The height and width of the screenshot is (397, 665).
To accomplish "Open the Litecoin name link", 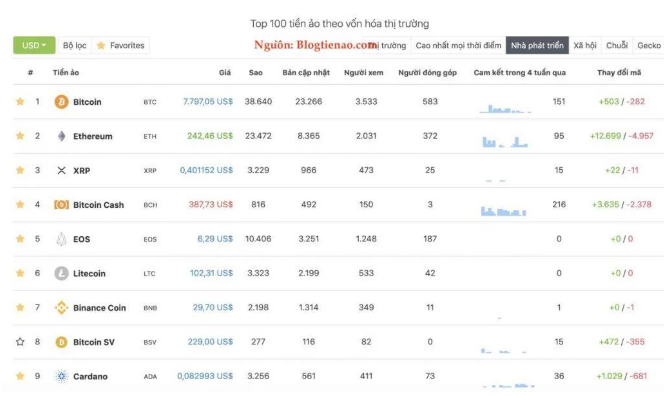I will pyautogui.click(x=89, y=274).
